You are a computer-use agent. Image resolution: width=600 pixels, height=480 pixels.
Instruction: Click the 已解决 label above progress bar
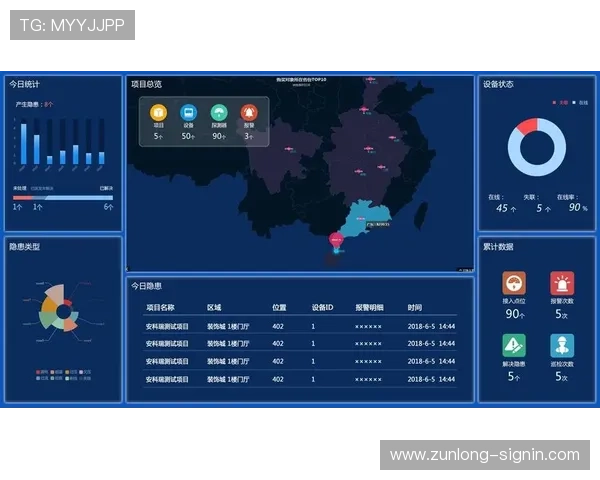click(106, 188)
